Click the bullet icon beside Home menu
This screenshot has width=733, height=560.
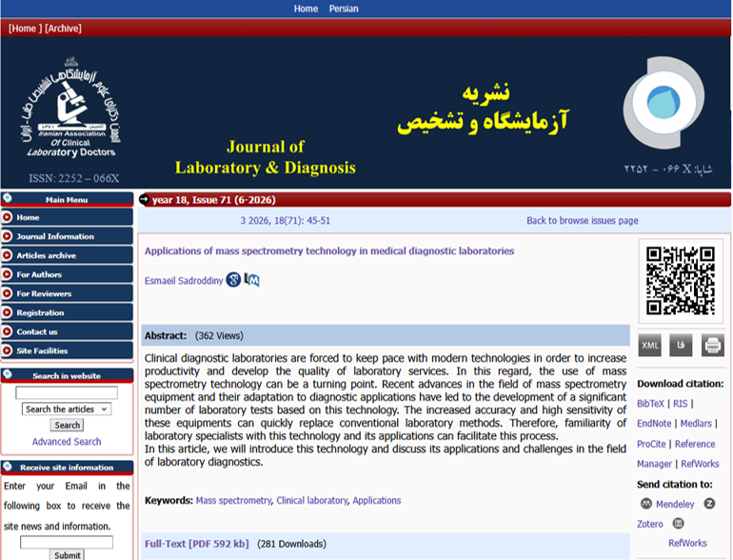click(x=7, y=217)
